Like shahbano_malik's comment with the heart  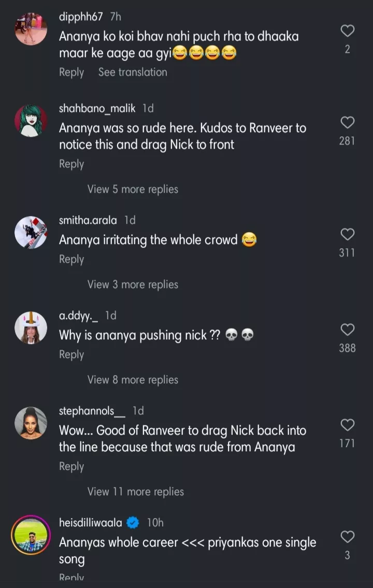[x=347, y=123]
